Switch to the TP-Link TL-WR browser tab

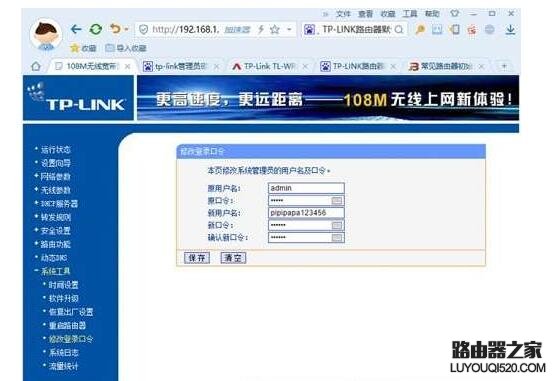[268, 66]
